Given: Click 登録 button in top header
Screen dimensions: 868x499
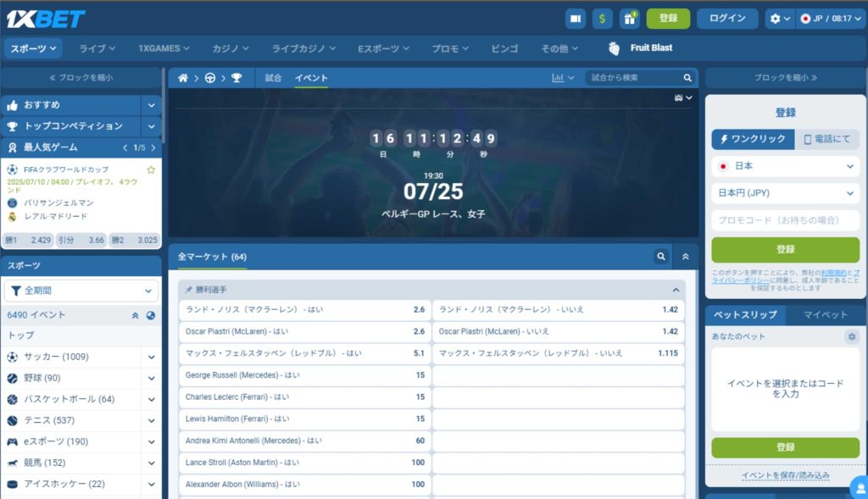Looking at the screenshot, I should (668, 19).
